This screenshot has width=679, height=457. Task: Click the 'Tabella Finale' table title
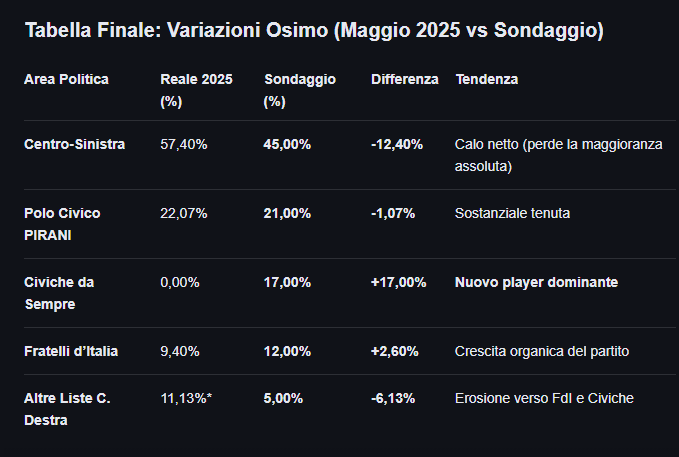coord(313,31)
